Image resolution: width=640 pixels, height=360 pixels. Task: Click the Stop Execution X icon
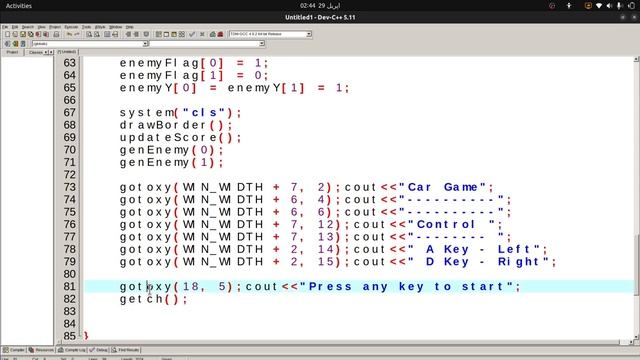click(x=202, y=34)
